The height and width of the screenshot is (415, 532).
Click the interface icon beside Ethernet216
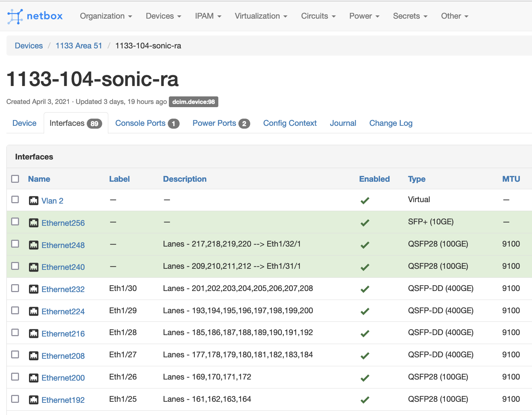[x=33, y=333]
